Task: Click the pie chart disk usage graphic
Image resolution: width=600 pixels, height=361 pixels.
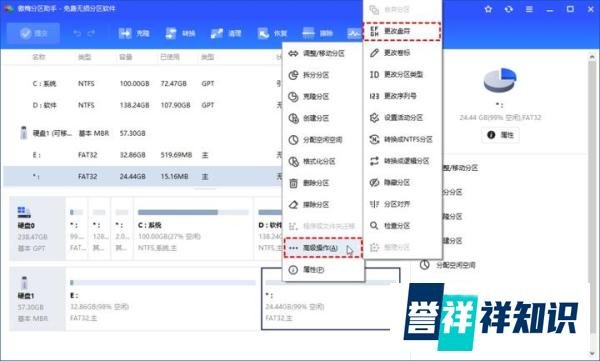Action: (x=500, y=80)
